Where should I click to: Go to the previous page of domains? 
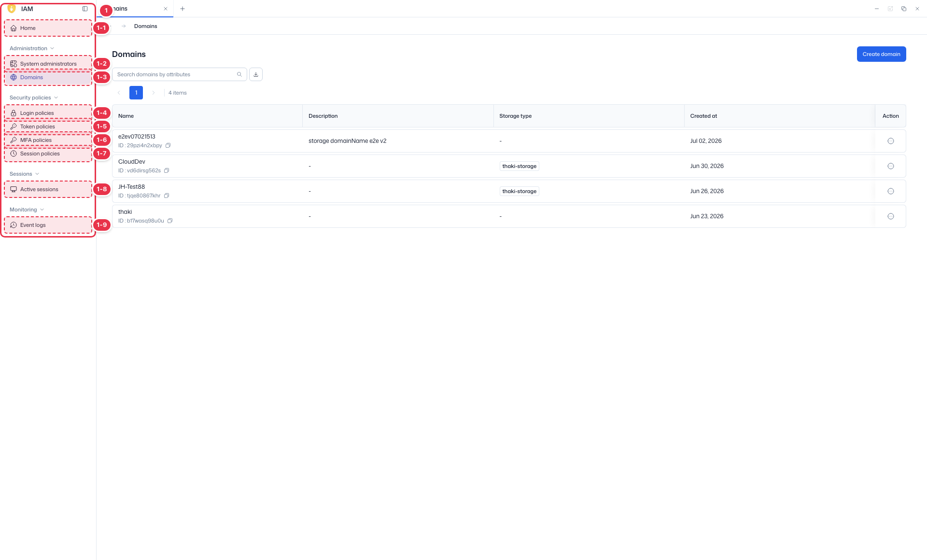(x=119, y=93)
